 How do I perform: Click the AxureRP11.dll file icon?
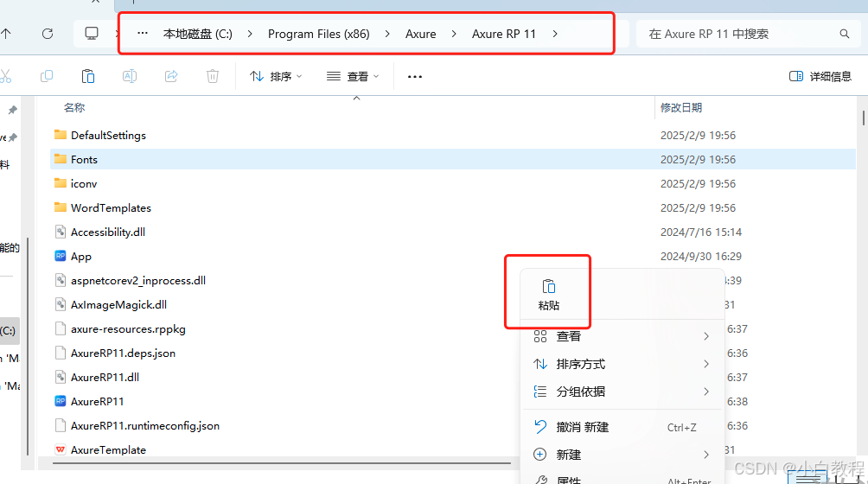pos(61,377)
